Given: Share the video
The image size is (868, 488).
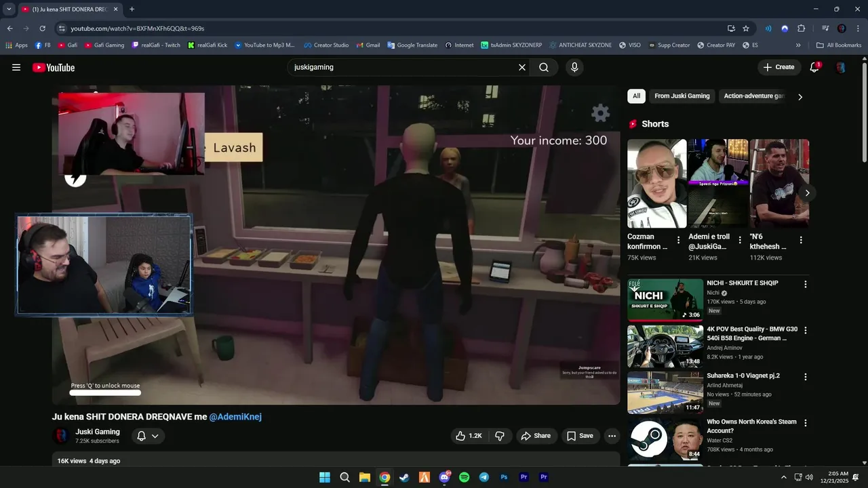Looking at the screenshot, I should (536, 436).
